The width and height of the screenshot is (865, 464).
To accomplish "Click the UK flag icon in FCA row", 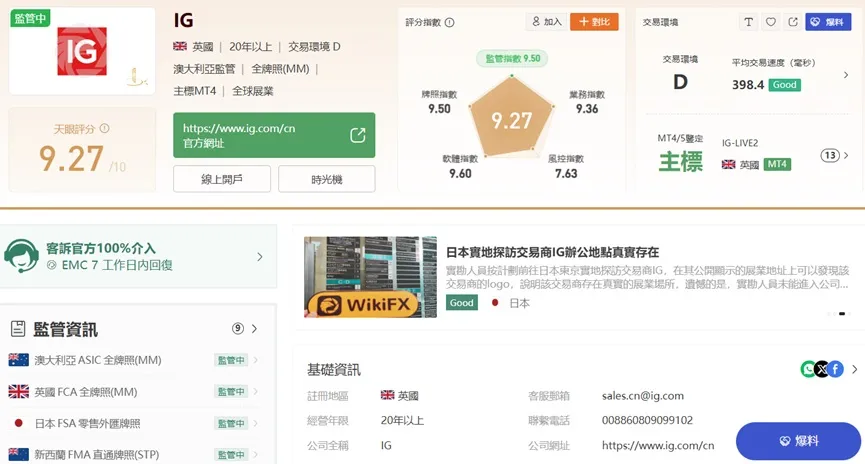I will (19, 392).
